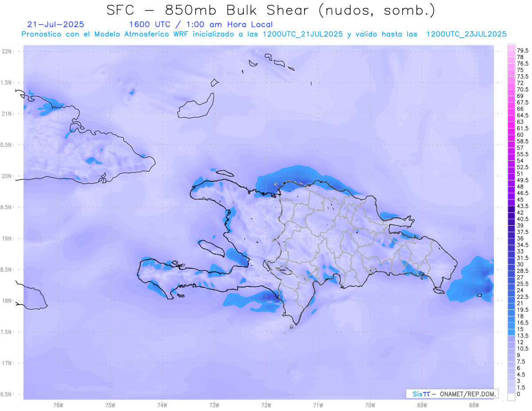Click the "72W" longitude label
The image size is (532, 411).
(x=266, y=405)
